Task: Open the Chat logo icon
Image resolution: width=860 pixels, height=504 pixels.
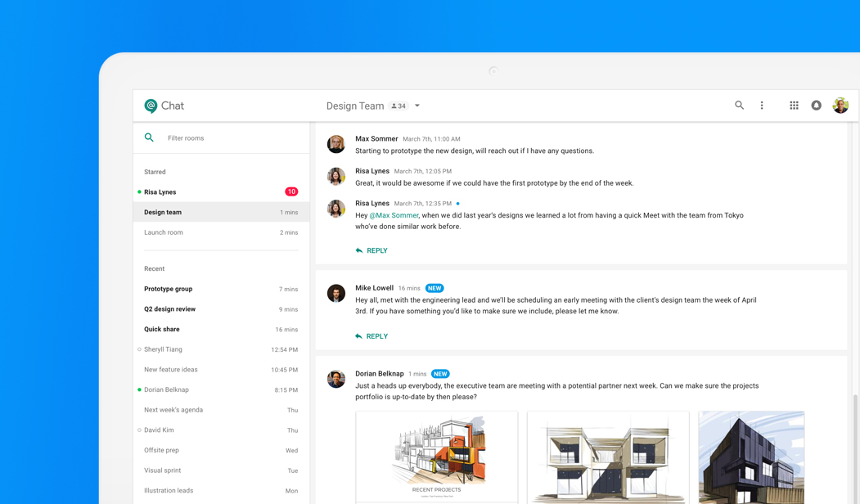Action: click(x=152, y=106)
